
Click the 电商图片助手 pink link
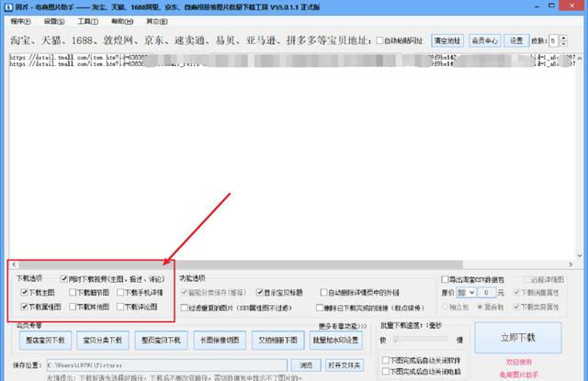(x=519, y=375)
